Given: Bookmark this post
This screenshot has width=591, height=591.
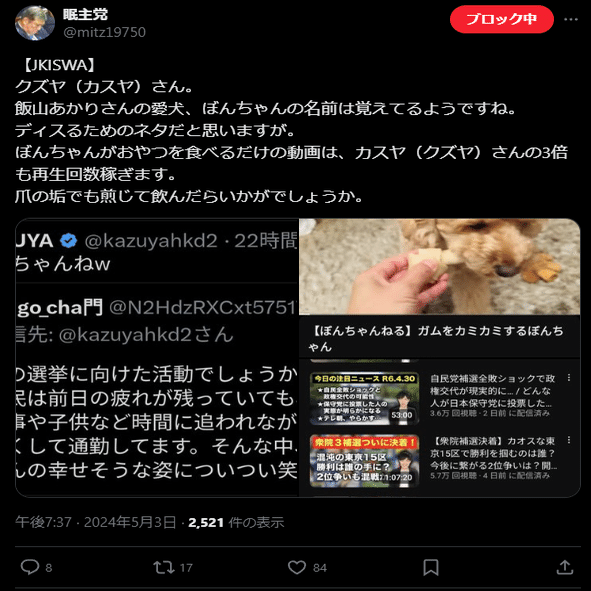Looking at the screenshot, I should [430, 567].
